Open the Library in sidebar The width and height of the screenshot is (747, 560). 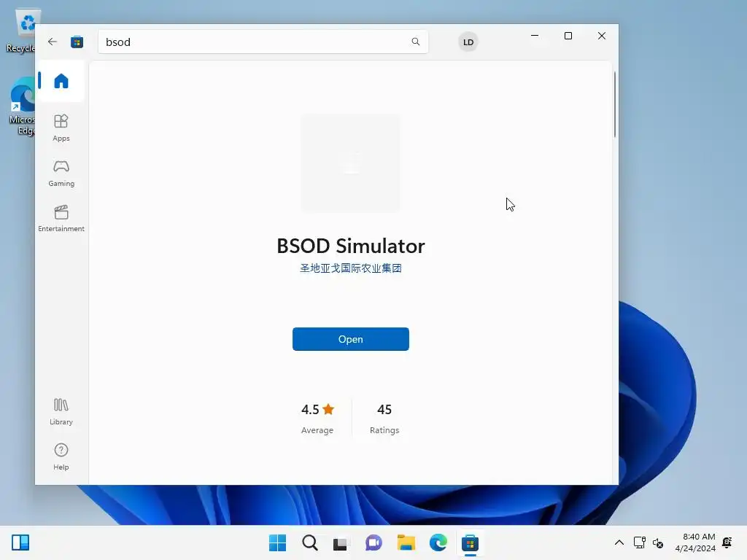coord(61,411)
